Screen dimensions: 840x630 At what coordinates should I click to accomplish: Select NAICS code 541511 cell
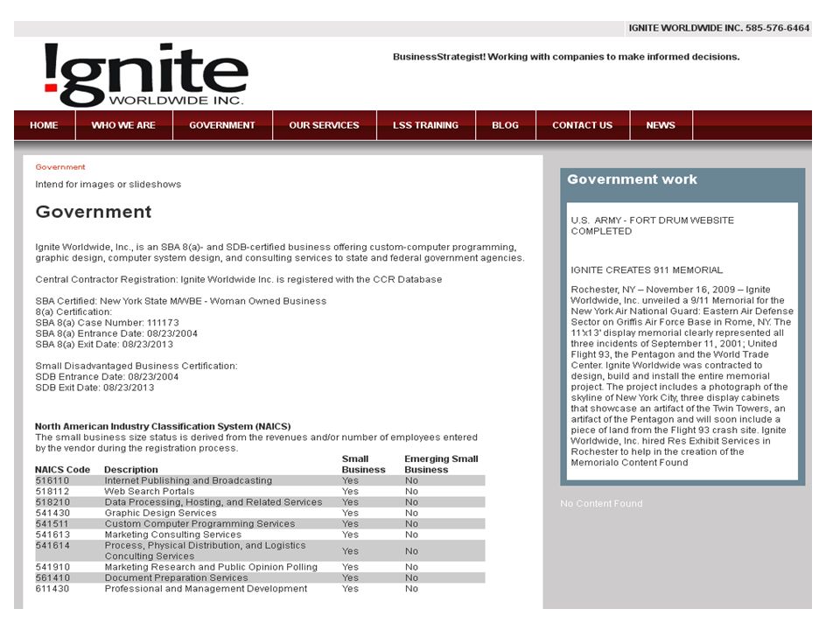pyautogui.click(x=52, y=523)
